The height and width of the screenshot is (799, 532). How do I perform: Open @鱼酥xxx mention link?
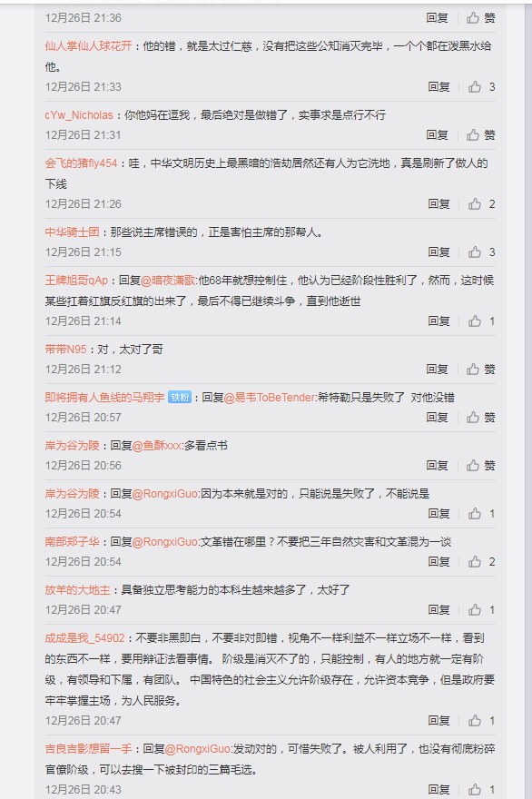click(156, 446)
